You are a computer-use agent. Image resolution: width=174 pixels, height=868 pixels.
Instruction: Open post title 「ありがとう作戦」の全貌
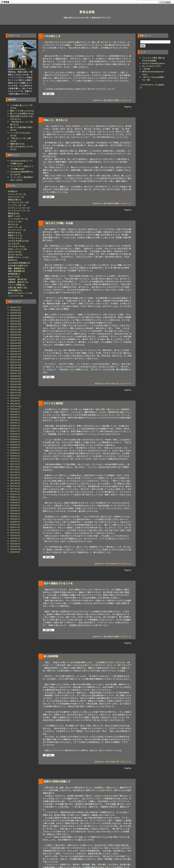click(58, 223)
